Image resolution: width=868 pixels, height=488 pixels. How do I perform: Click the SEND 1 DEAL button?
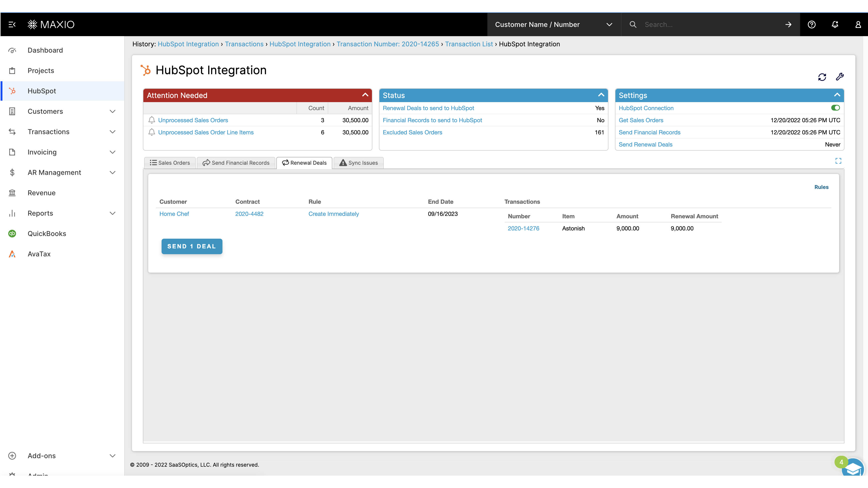point(191,246)
